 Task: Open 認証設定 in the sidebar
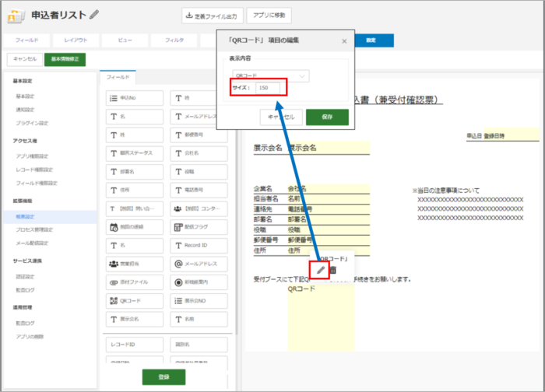26,277
